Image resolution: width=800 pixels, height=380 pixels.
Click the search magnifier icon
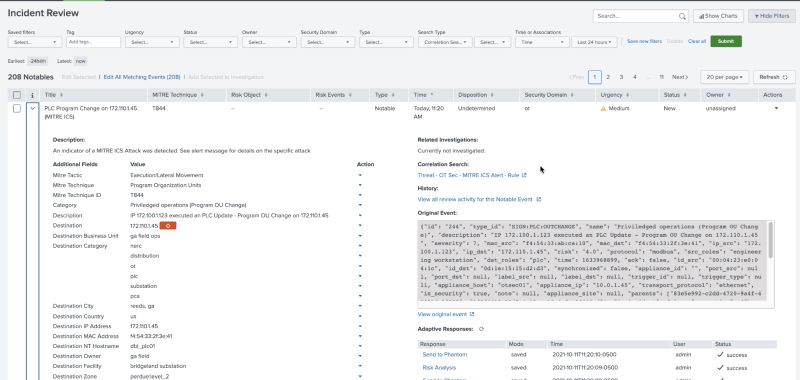(x=682, y=16)
